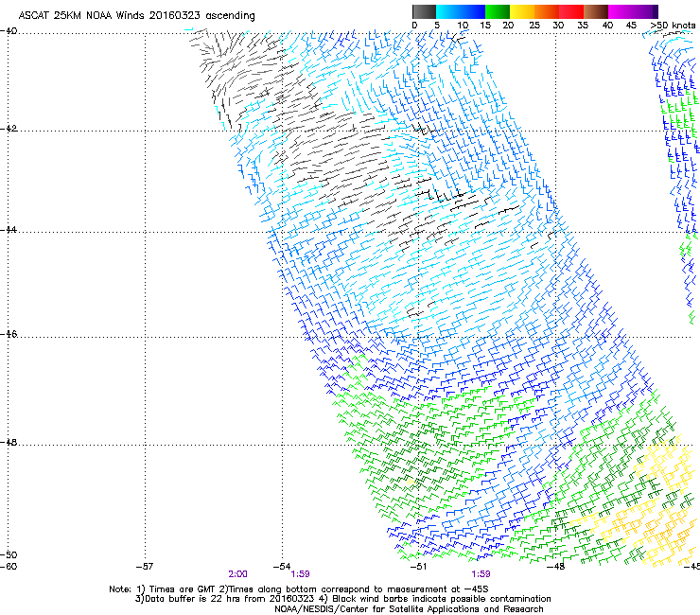Click the orange 25-30 knots legend segment
This screenshot has width=700, height=615.
click(x=547, y=11)
